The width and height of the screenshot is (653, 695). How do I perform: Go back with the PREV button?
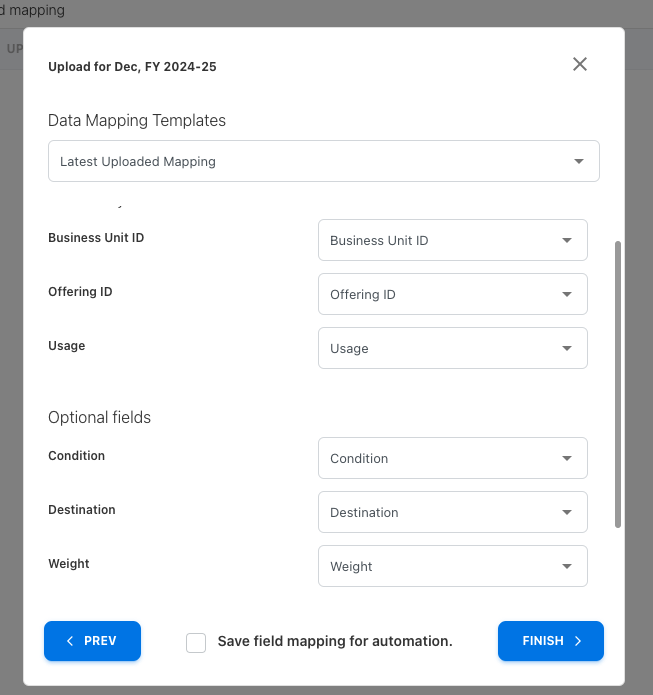[x=92, y=641]
